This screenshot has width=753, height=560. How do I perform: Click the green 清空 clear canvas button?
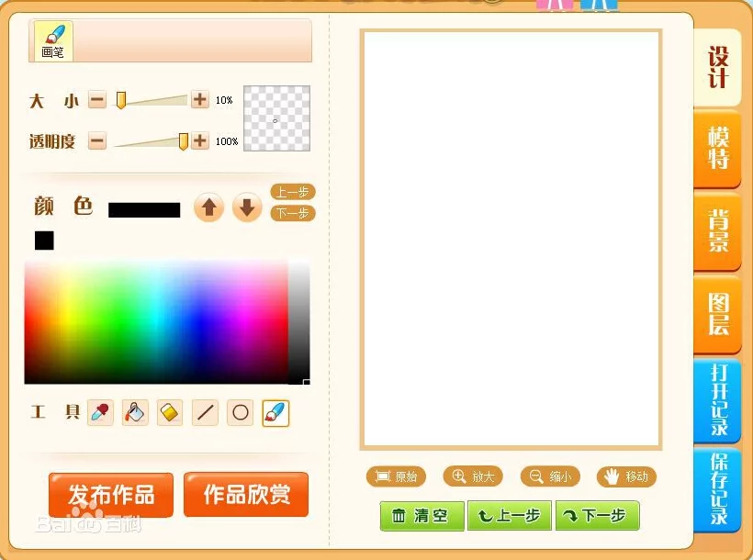(x=422, y=516)
